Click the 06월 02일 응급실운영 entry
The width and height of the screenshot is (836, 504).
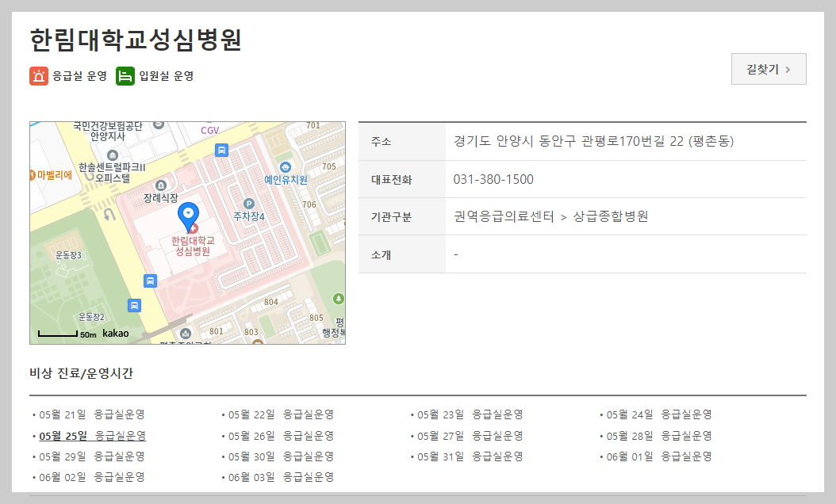click(92, 477)
